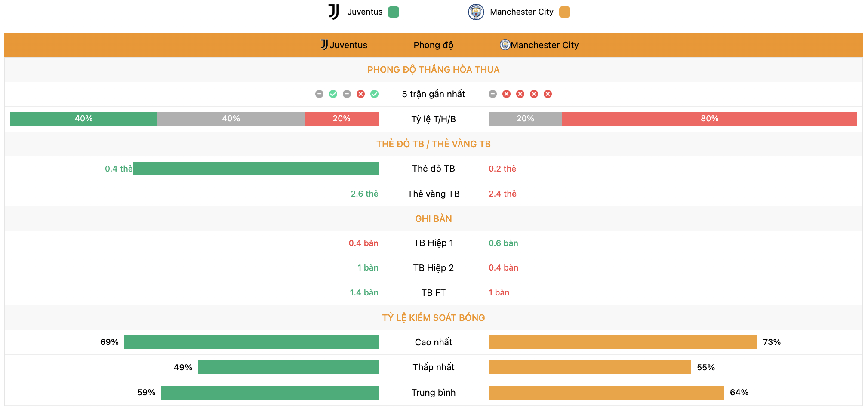
Task: Click the '5 trận gần nhất' label
Action: pos(434,94)
